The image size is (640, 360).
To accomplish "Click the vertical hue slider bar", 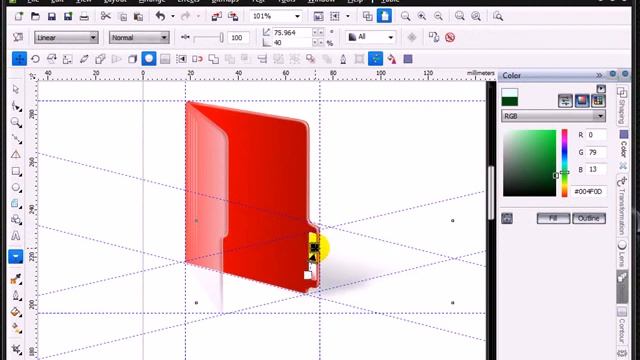I will [564, 163].
